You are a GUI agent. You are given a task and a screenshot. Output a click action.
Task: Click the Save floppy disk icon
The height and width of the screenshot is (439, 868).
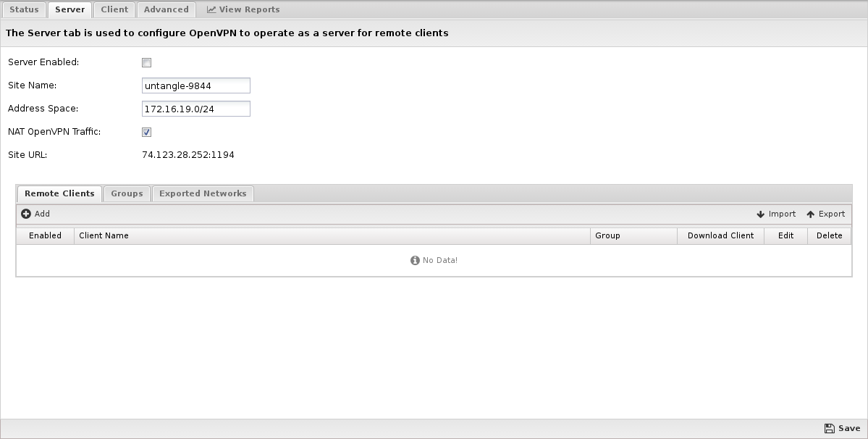click(829, 428)
